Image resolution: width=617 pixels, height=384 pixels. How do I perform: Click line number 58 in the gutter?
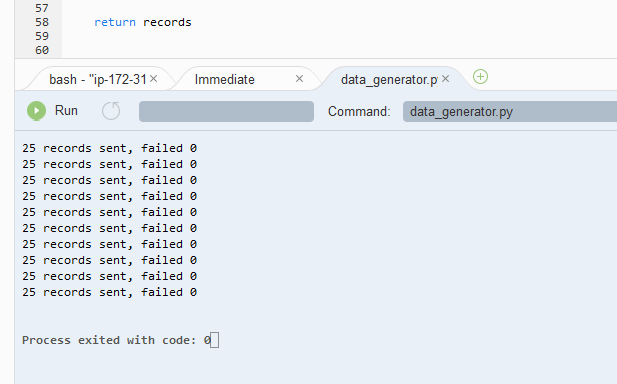[42, 22]
